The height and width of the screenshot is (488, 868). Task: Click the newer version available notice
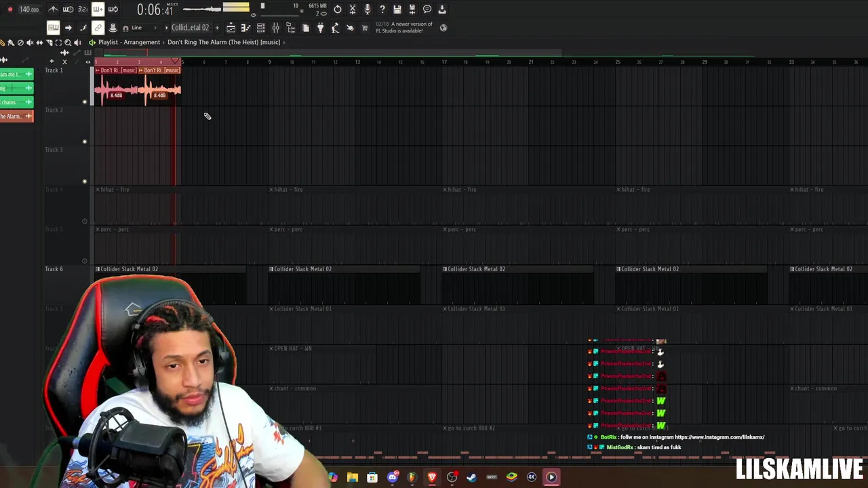click(x=404, y=27)
